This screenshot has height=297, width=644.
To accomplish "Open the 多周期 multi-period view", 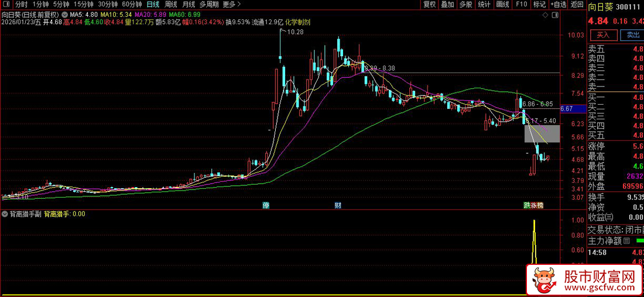I will pos(209,5).
